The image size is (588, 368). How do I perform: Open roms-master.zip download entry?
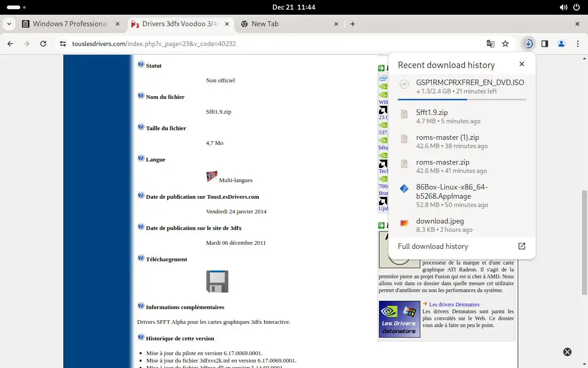pyautogui.click(x=462, y=166)
